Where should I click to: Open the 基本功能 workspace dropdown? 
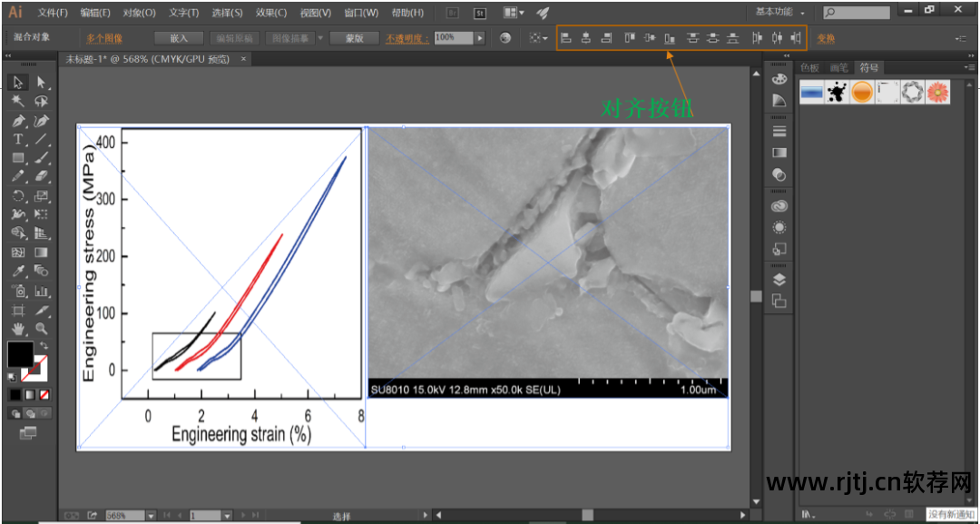click(x=780, y=13)
